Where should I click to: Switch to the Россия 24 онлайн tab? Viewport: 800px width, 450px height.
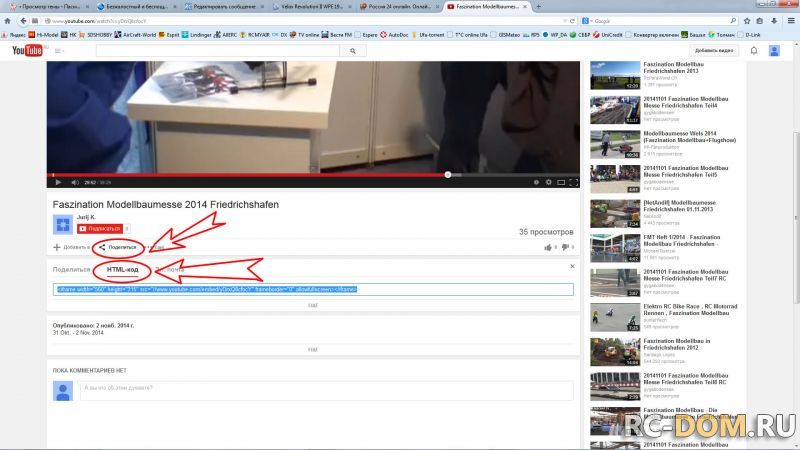coord(398,7)
